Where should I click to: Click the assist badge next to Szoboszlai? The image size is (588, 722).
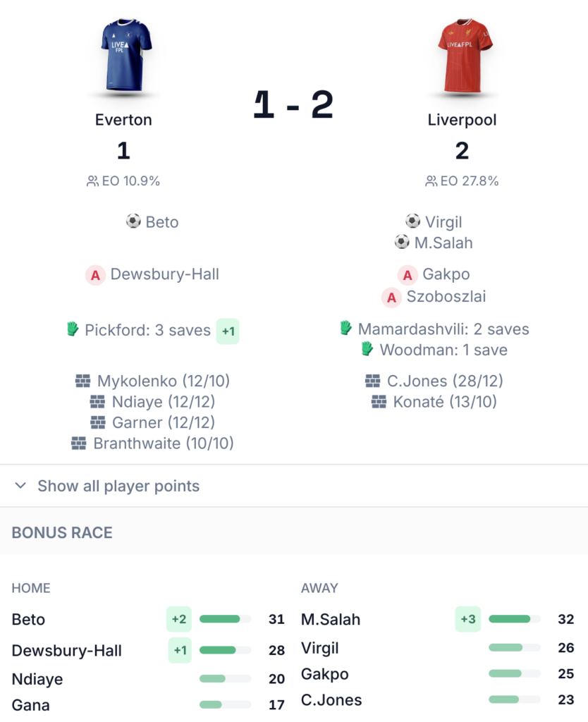[x=391, y=297]
